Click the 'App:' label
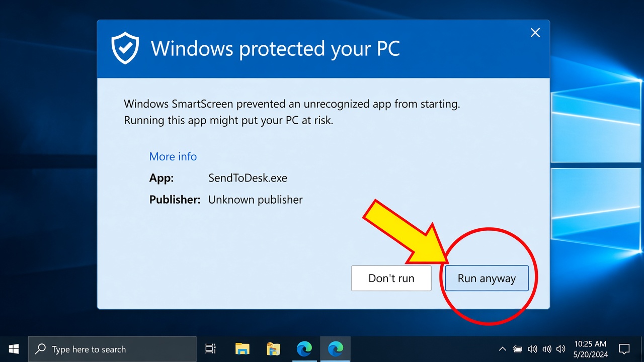Screen dimensions: 644x362 click(162, 178)
